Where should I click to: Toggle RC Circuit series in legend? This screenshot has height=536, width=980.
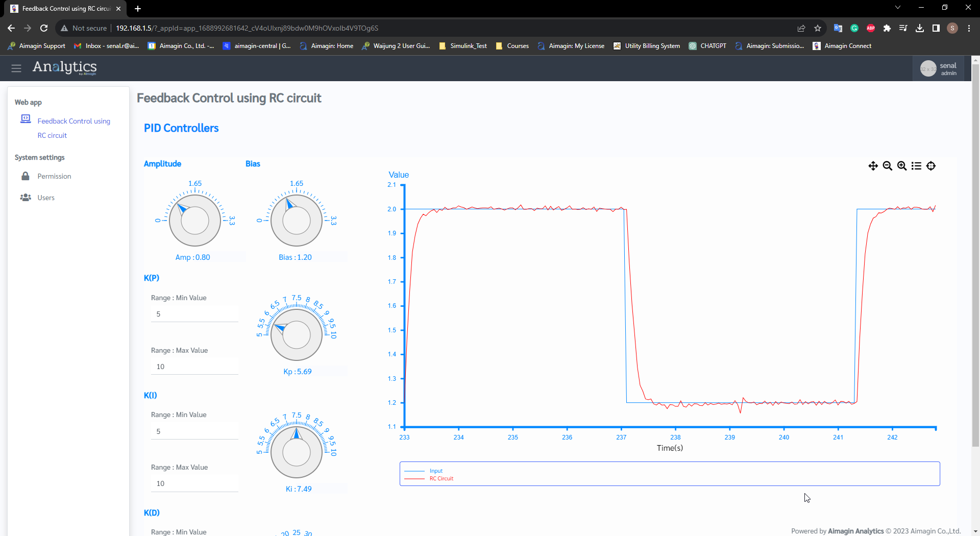pyautogui.click(x=441, y=478)
